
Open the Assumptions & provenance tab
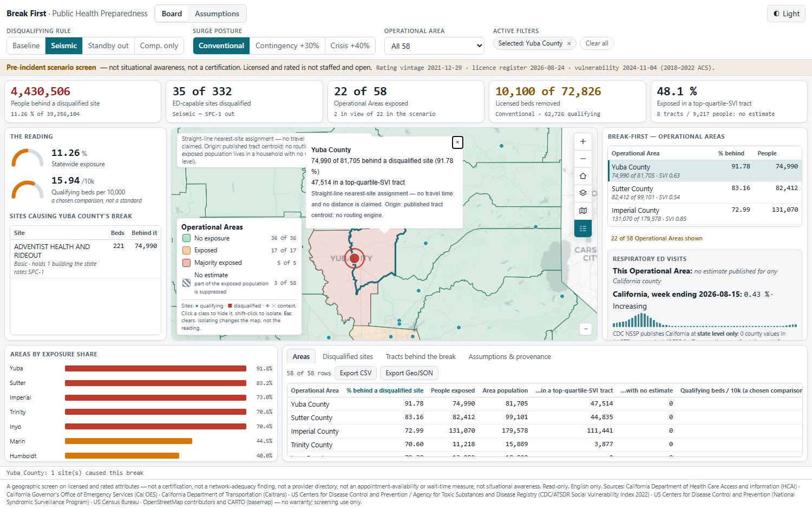[509, 357]
